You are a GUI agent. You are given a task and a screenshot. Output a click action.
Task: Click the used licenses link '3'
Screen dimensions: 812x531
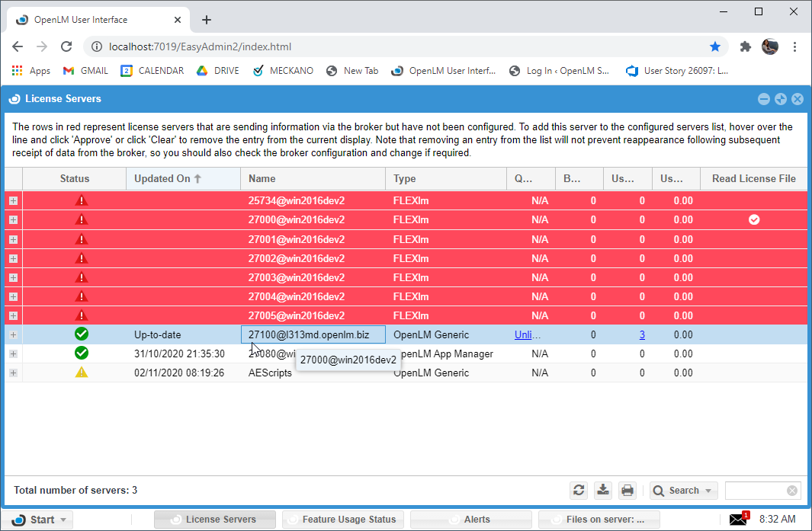coord(642,334)
